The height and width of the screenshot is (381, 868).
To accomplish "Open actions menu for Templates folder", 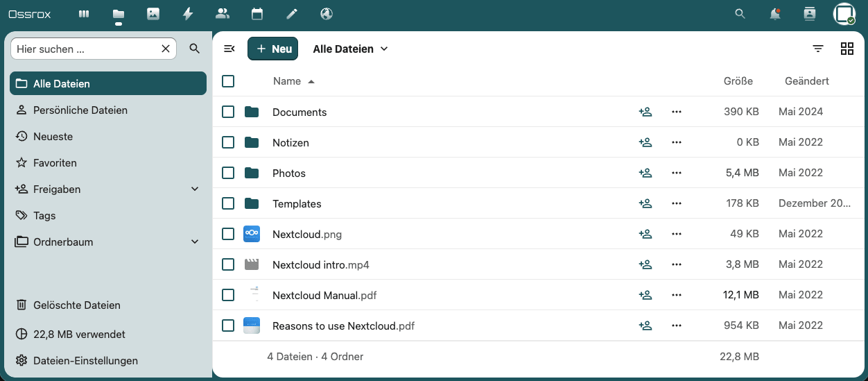I will click(x=677, y=203).
